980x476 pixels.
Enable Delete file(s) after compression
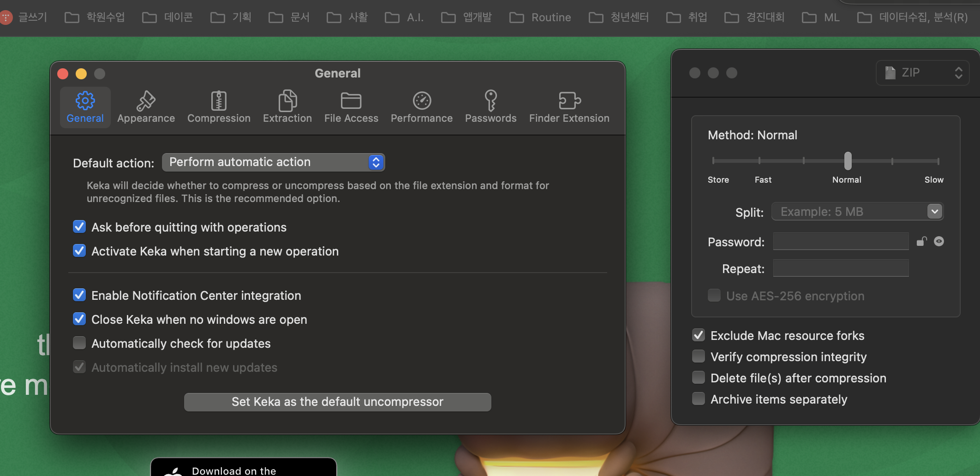[699, 378]
